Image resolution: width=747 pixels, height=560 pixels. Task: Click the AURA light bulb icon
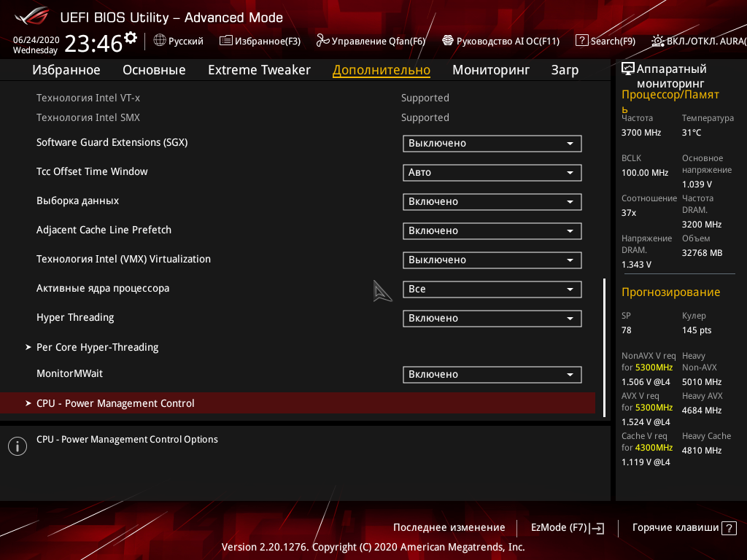pos(658,41)
